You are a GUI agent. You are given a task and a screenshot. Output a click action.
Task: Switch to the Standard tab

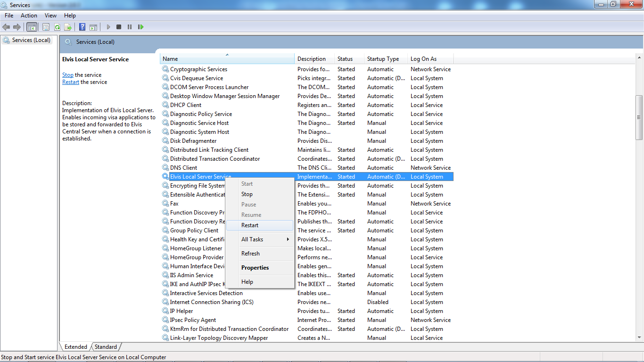106,347
